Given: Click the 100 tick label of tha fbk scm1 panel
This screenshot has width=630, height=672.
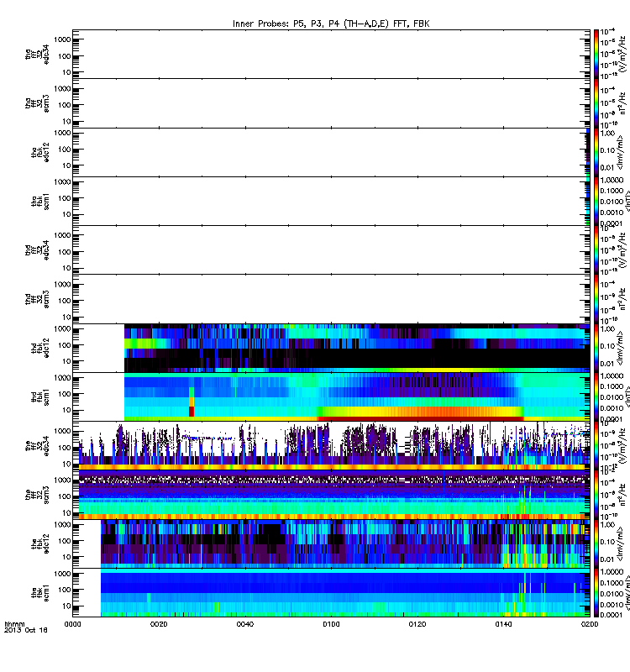Looking at the screenshot, I should point(65,198).
